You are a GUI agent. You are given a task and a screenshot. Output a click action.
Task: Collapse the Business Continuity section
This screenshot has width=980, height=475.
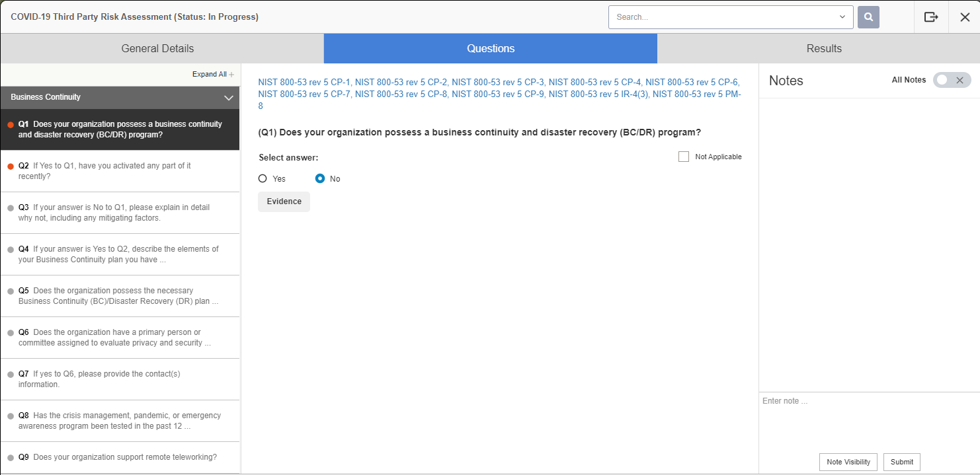(x=229, y=98)
